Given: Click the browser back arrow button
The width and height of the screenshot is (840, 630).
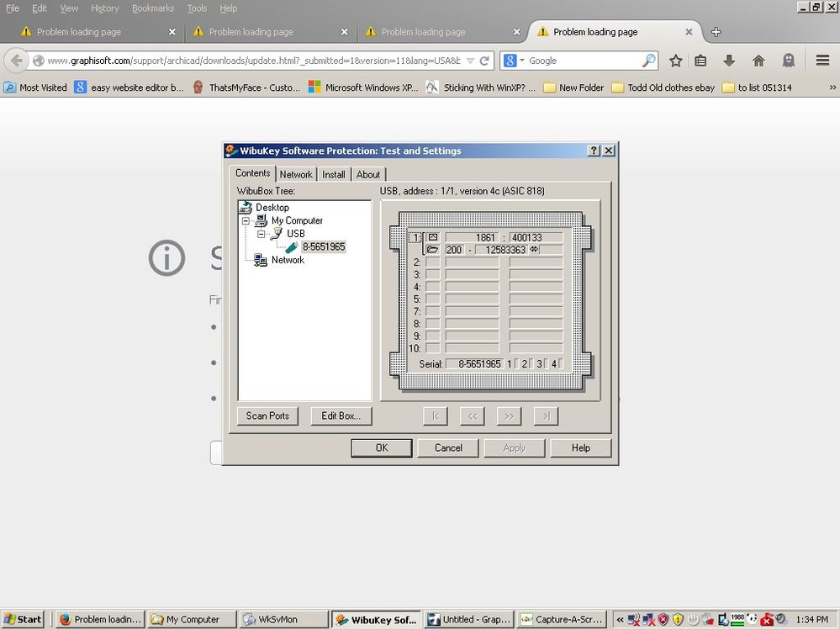Looking at the screenshot, I should [x=17, y=61].
